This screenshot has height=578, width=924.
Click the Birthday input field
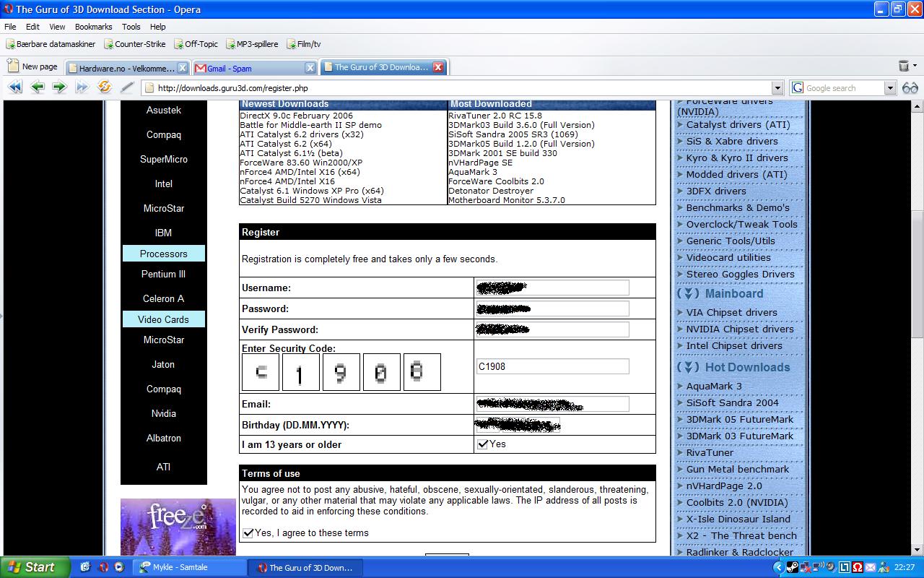pyautogui.click(x=518, y=425)
